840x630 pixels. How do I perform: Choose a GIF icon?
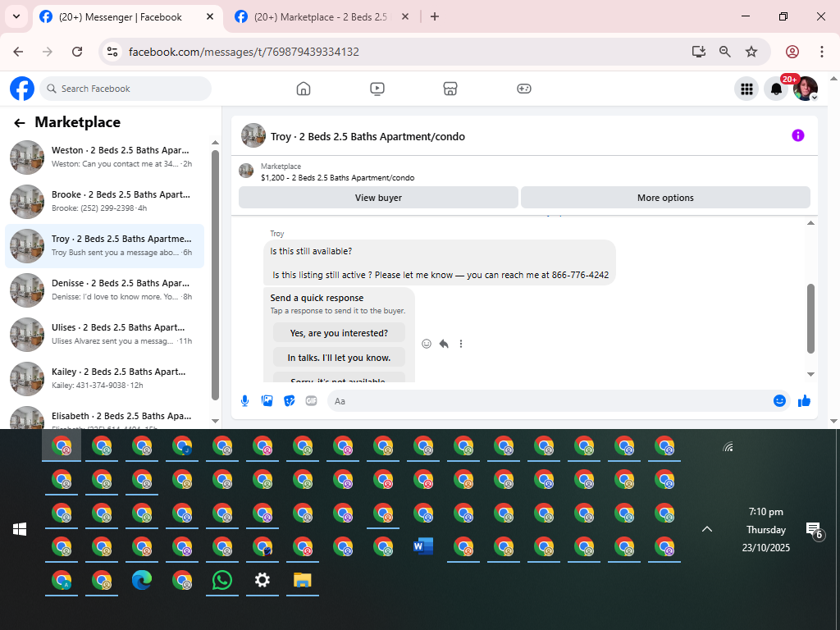(x=311, y=400)
